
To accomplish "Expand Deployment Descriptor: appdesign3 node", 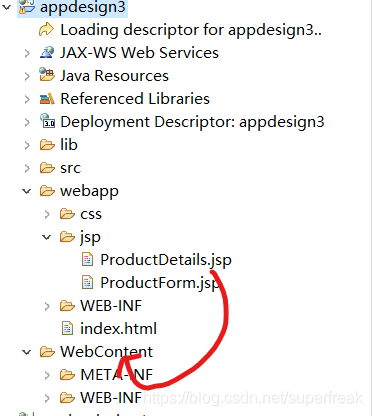I will pos(27,122).
